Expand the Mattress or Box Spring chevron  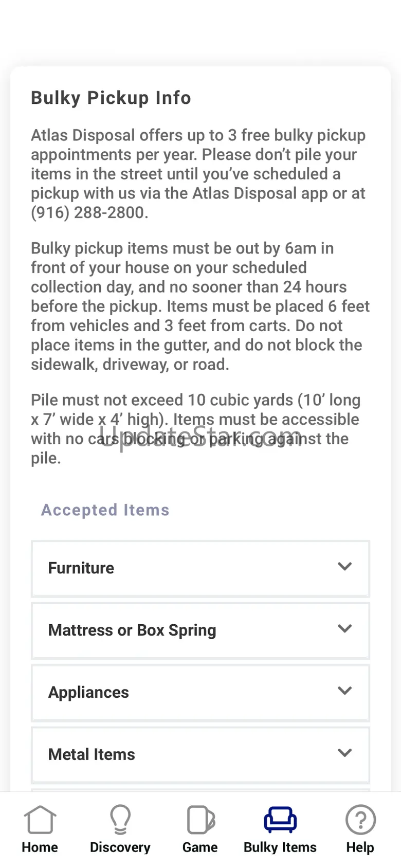click(x=345, y=629)
